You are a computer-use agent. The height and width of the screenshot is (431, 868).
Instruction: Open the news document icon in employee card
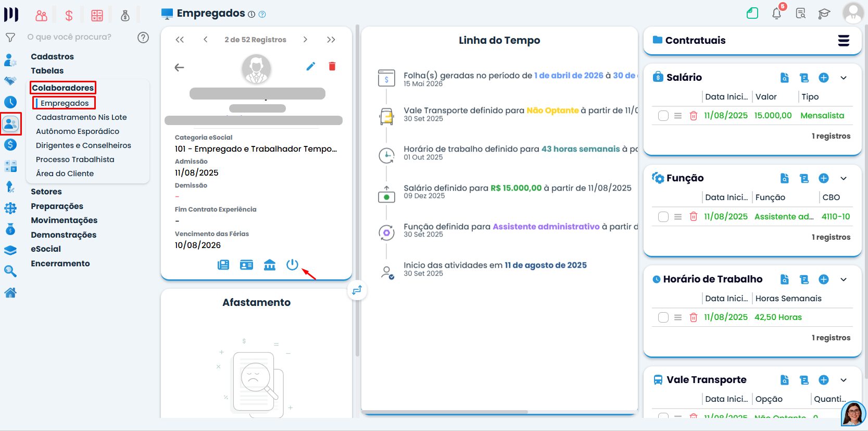pos(223,265)
